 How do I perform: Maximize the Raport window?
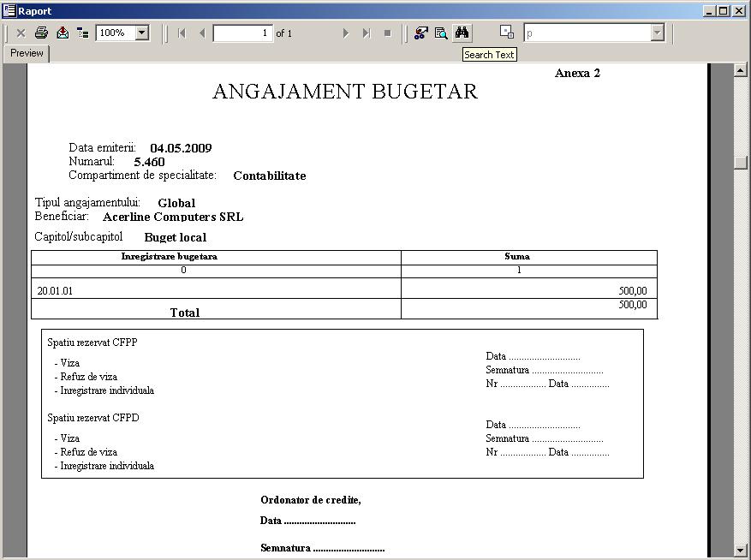[x=724, y=10]
